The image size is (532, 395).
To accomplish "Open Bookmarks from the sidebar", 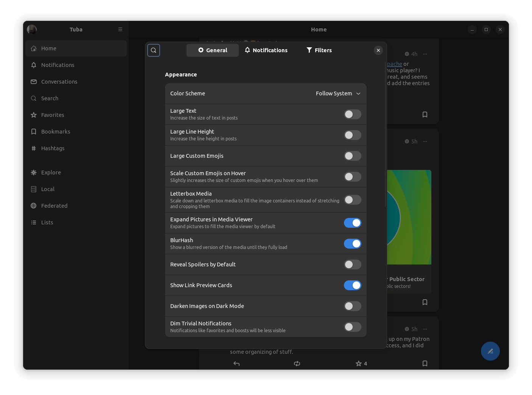I will [55, 131].
